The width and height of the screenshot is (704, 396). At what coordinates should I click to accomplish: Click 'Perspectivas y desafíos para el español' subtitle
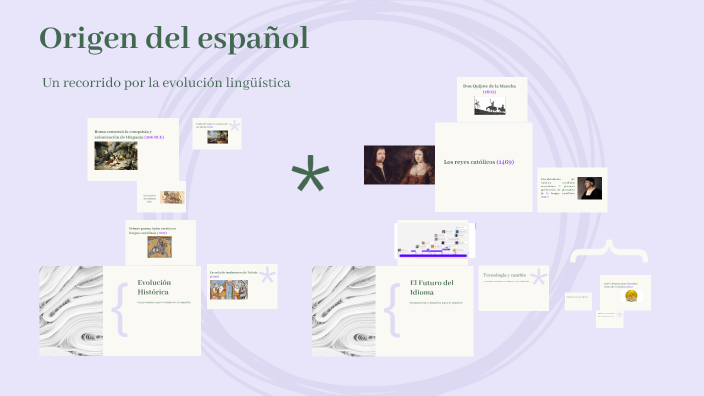tap(436, 303)
